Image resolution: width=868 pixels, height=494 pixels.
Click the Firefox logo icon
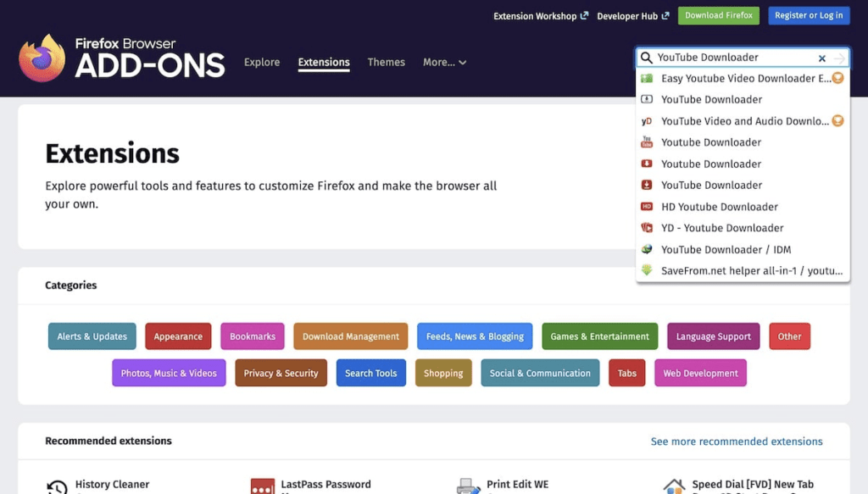click(x=42, y=58)
